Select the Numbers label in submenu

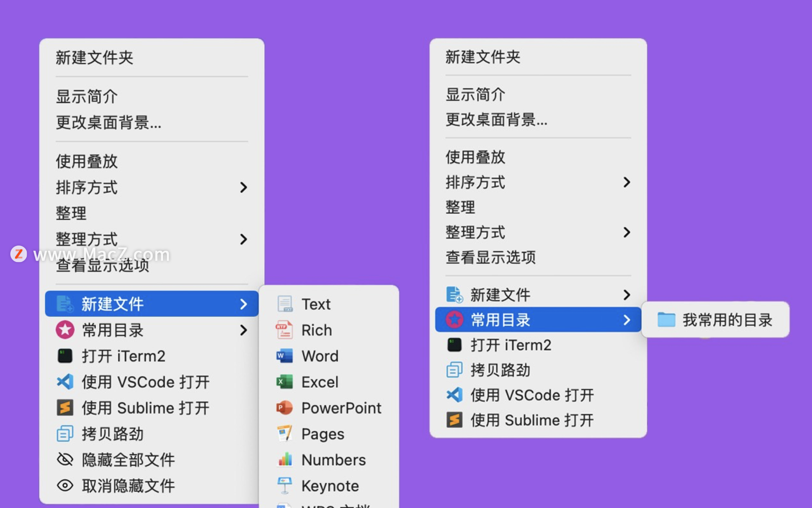(334, 460)
